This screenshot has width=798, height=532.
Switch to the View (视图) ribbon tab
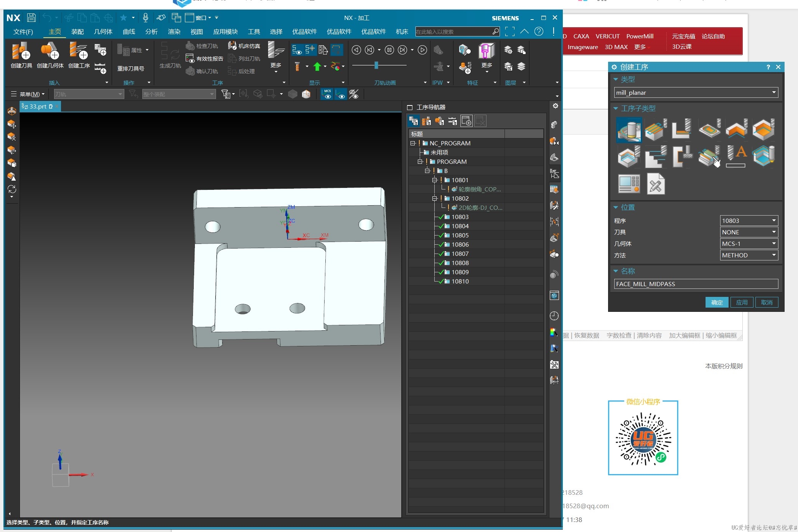click(197, 32)
